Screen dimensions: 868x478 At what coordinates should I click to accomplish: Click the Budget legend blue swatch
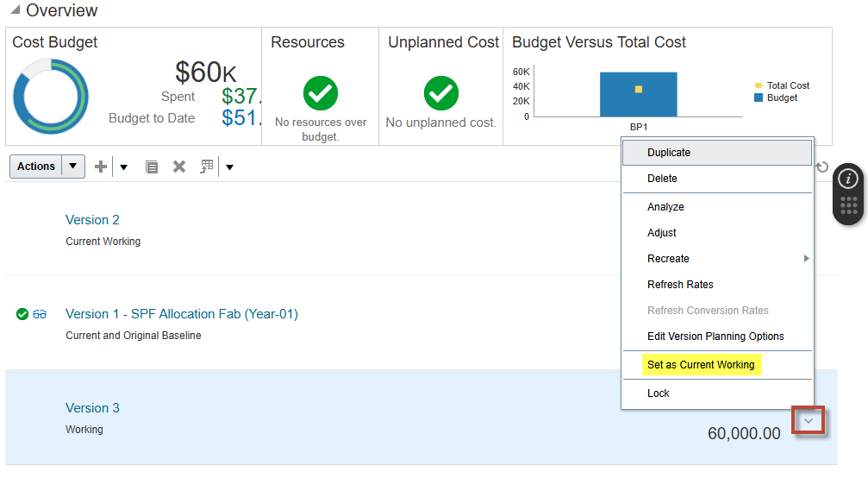(x=759, y=97)
